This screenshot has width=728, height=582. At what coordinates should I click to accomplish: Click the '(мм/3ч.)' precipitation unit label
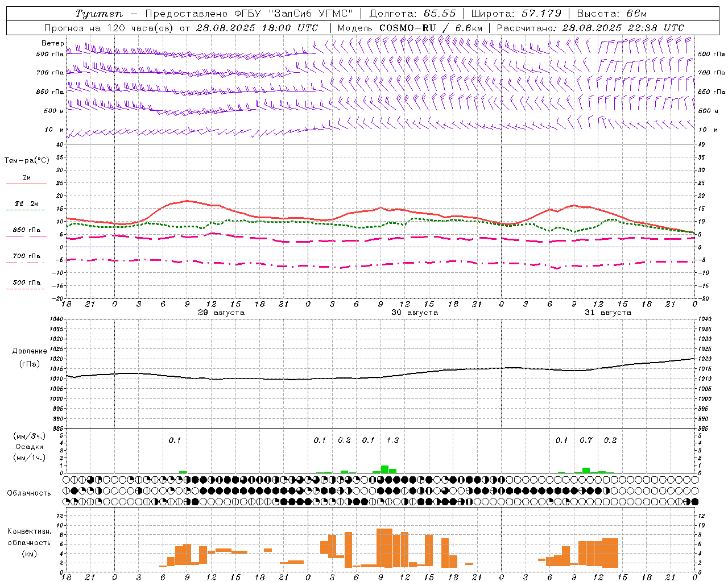click(x=30, y=436)
